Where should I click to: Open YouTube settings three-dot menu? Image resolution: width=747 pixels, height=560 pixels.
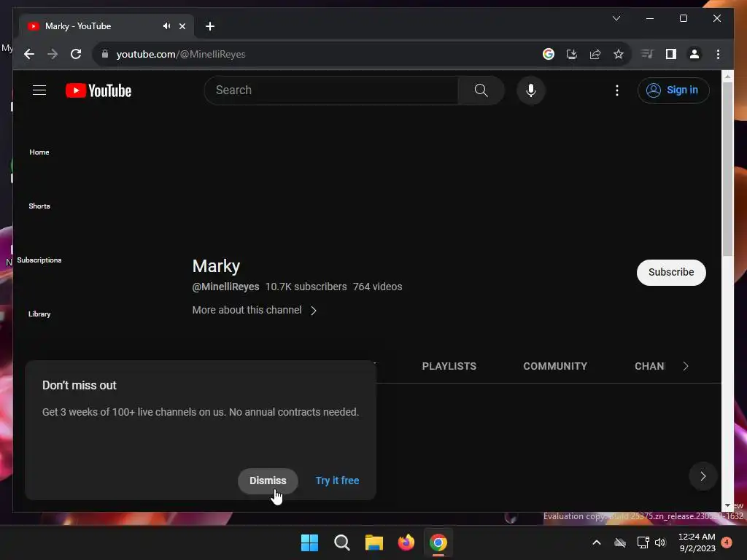(617, 90)
